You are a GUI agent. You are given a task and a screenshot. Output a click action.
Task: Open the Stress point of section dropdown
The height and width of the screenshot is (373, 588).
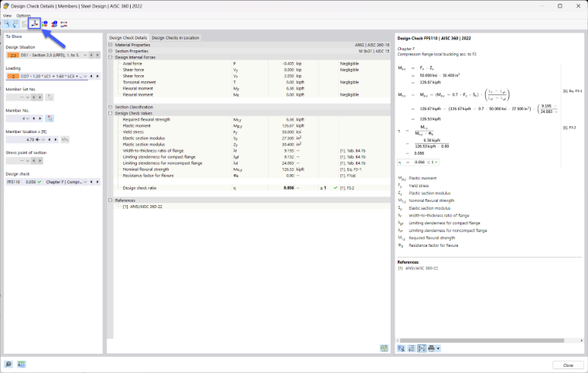[28, 161]
